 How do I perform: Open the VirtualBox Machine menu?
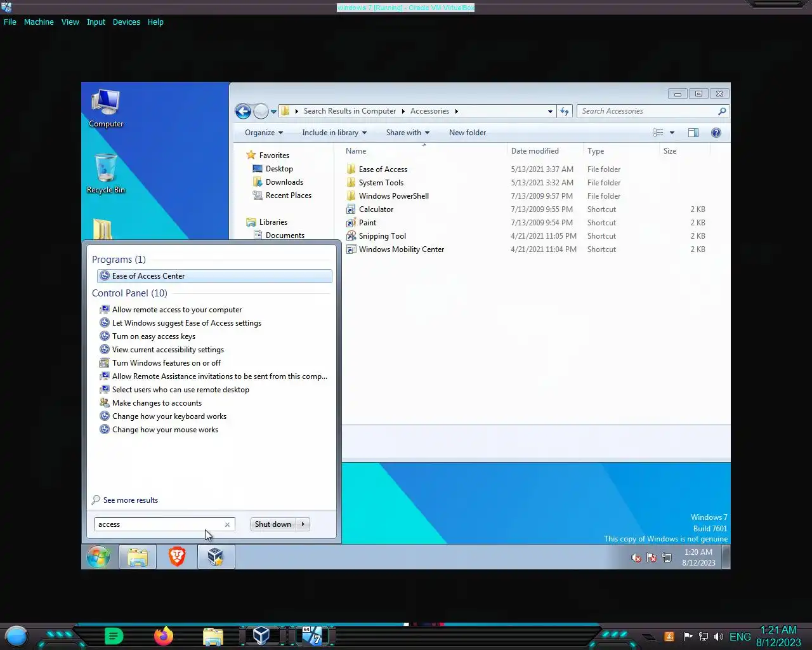pyautogui.click(x=39, y=22)
